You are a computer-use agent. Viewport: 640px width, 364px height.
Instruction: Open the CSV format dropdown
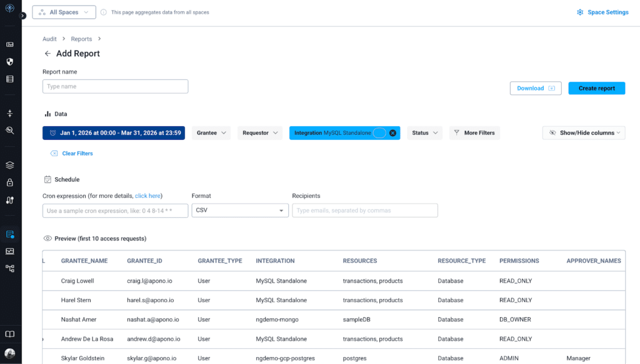click(x=240, y=210)
